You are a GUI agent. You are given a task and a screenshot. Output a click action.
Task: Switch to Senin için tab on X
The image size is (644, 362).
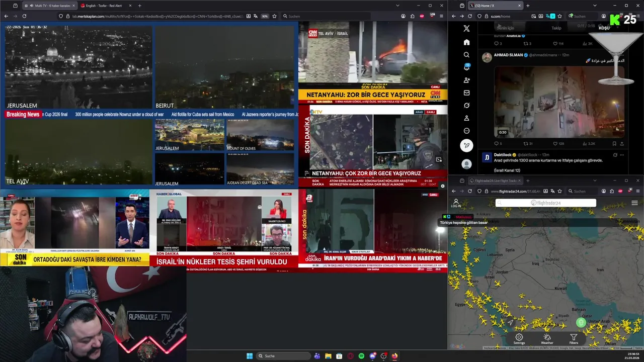(x=505, y=28)
